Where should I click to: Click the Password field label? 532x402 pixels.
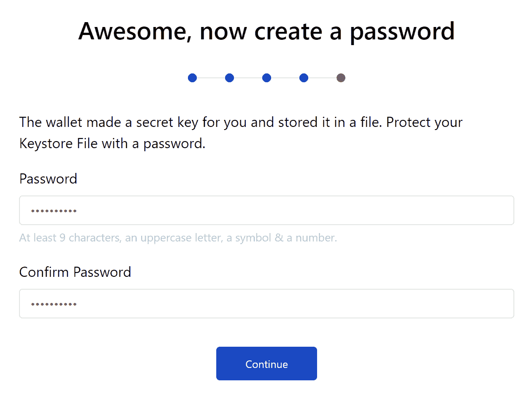(x=48, y=179)
